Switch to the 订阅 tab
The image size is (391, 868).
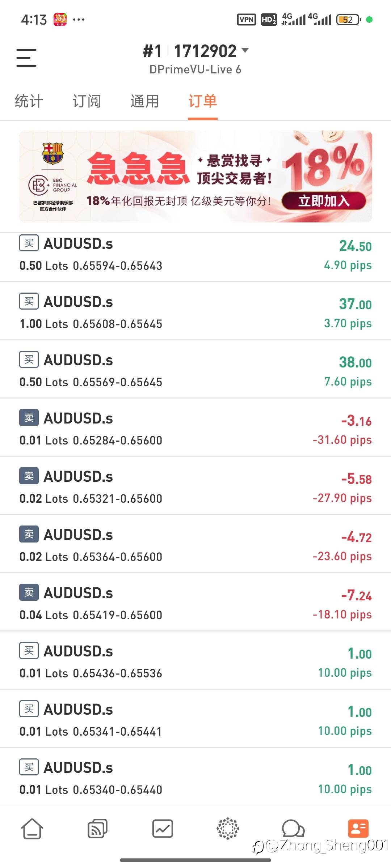tap(87, 101)
